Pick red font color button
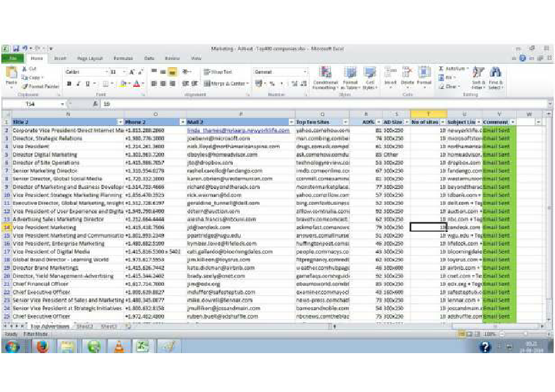 136,84
